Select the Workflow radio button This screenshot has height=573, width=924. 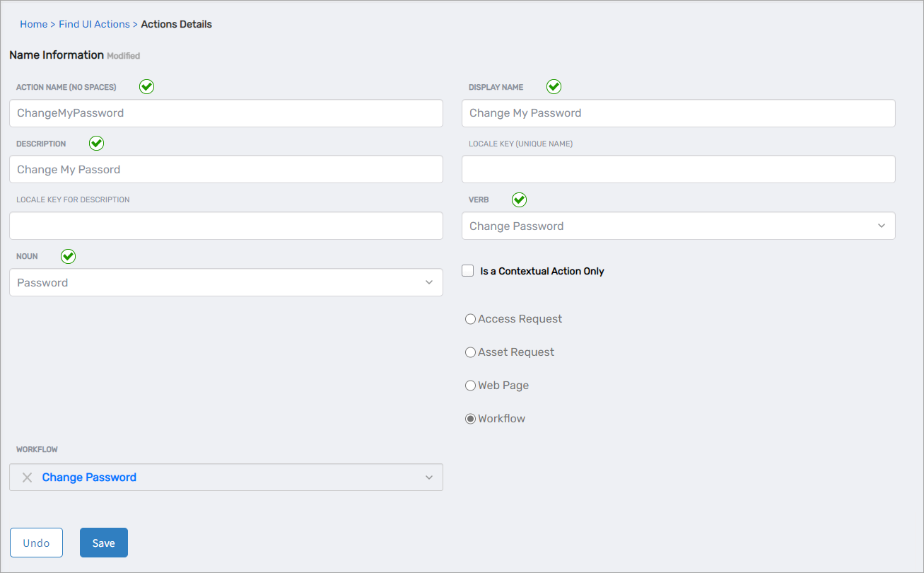pos(470,418)
